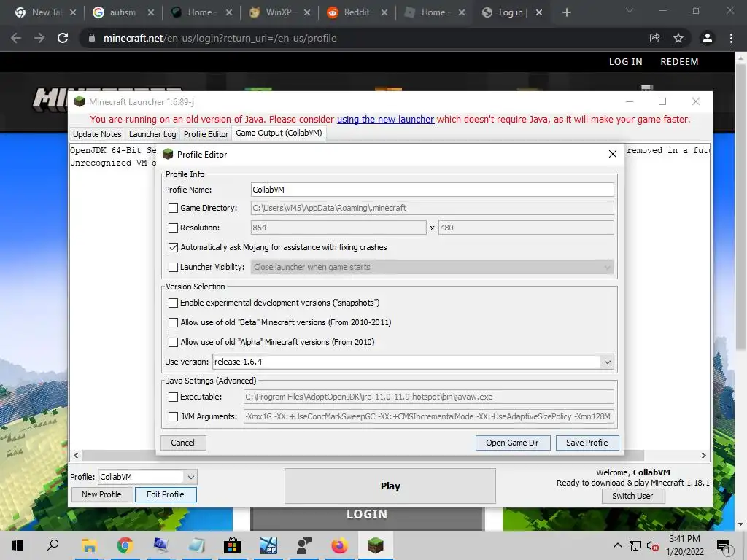Click the Play button
This screenshot has height=560, width=747.
tap(390, 486)
